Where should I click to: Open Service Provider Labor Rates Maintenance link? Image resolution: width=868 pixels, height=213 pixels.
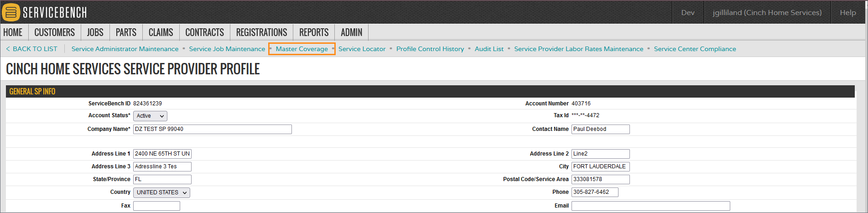(579, 49)
